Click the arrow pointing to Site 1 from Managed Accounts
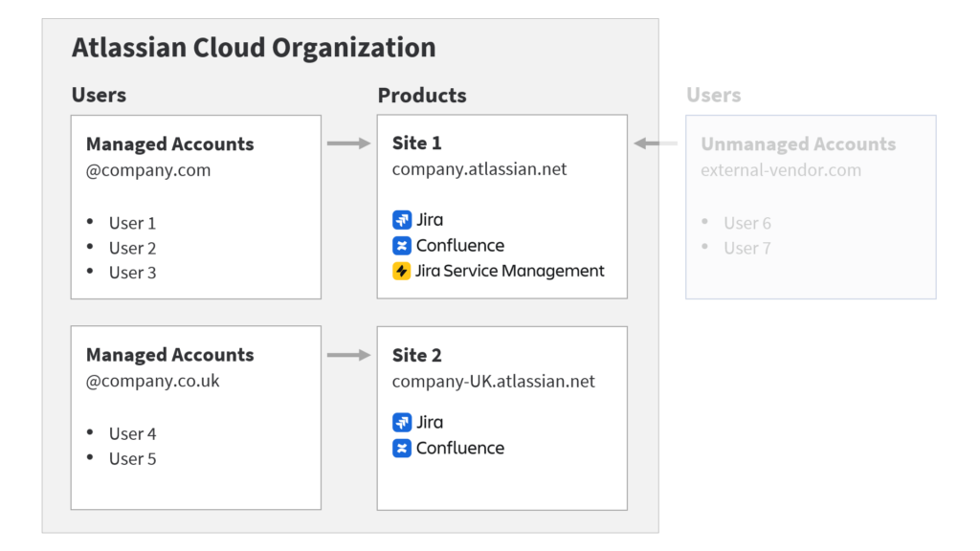Viewport: 980px width, 551px height. 348,143
